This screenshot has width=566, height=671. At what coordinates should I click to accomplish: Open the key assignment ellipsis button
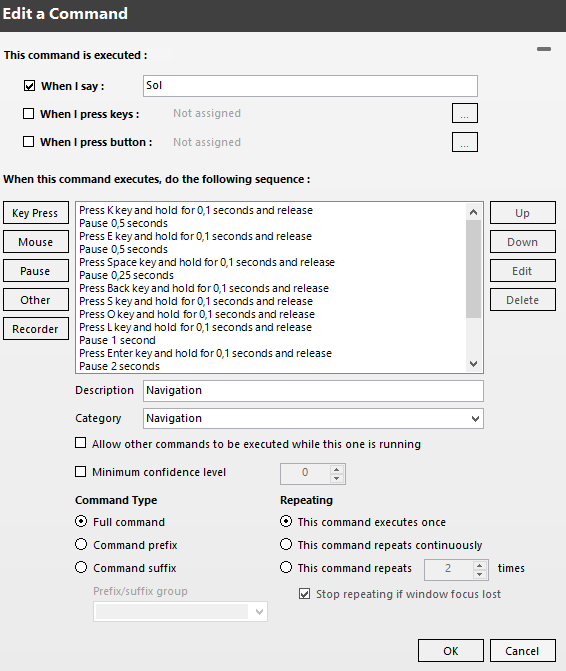465,113
